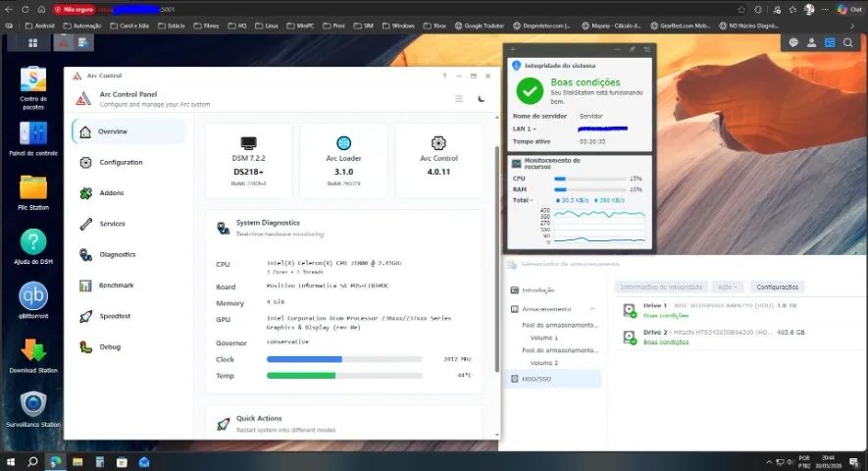This screenshot has height=471, width=868.
Task: Open the DSM user account icon
Action: [x=811, y=42]
